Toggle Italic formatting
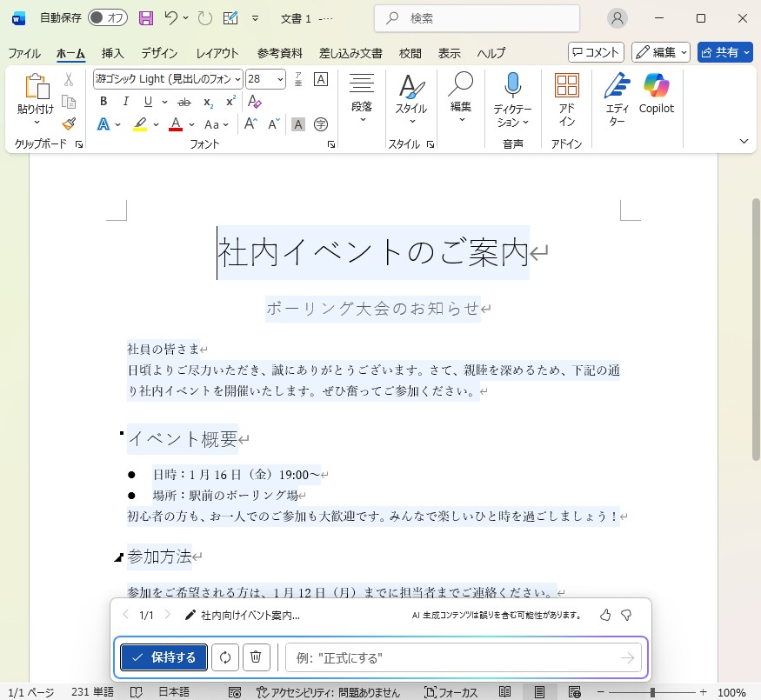Viewport: 761px width, 700px height. pos(126,102)
